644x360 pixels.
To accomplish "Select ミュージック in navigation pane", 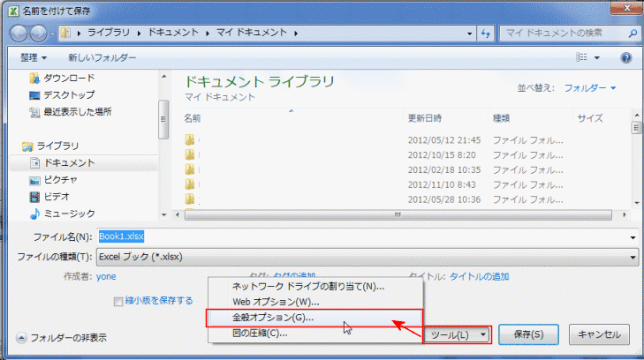I will (x=62, y=214).
